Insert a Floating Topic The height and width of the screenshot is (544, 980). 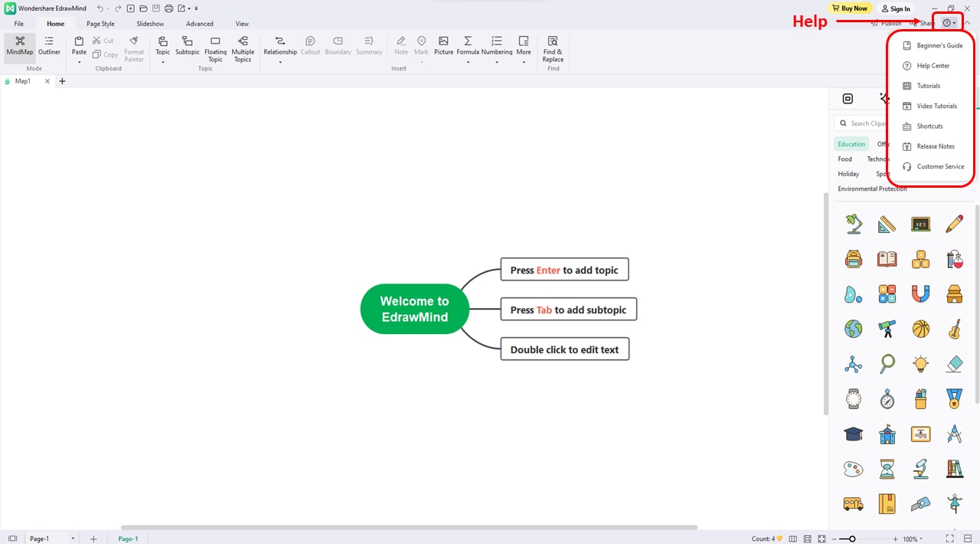(215, 49)
